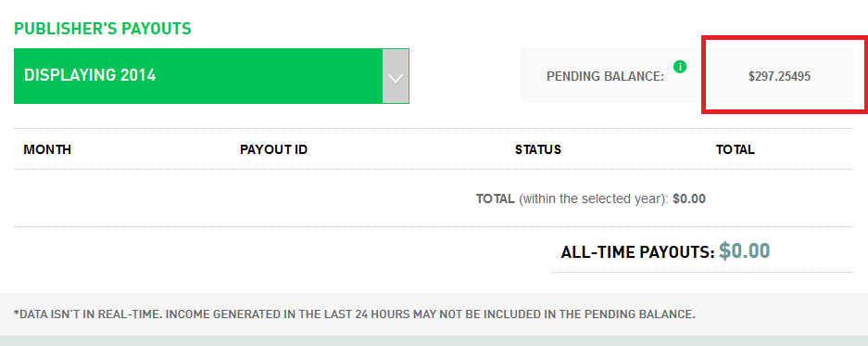Image resolution: width=868 pixels, height=346 pixels.
Task: Select the Displaying 2014 year selector
Action: pyautogui.click(x=211, y=76)
